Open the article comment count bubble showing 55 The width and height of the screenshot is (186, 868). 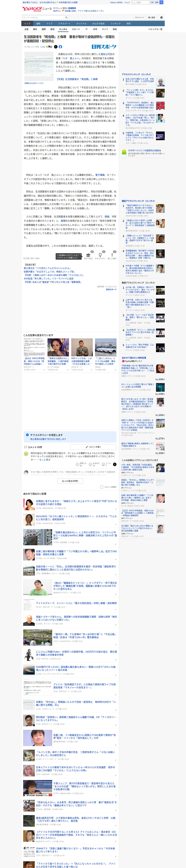(x=43, y=47)
